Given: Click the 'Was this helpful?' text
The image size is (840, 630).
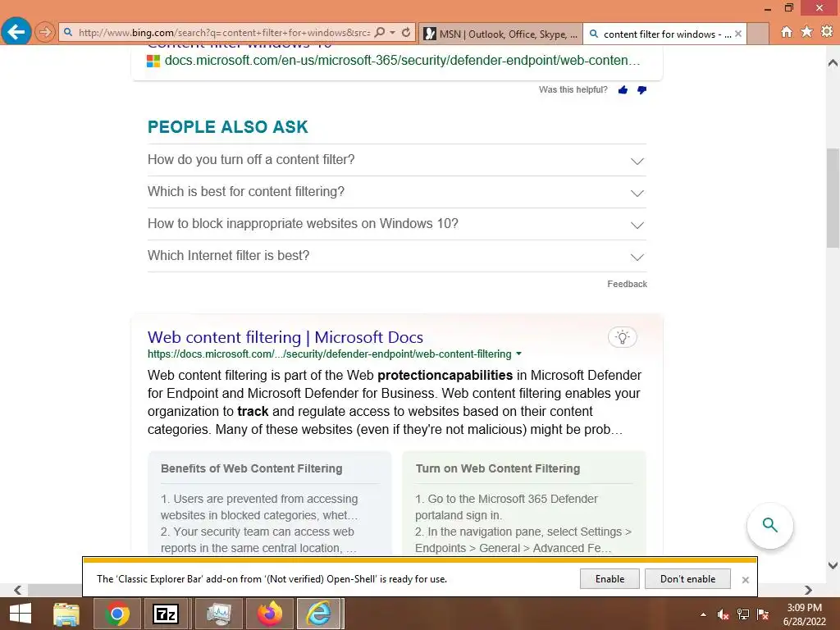Looking at the screenshot, I should pyautogui.click(x=573, y=90).
